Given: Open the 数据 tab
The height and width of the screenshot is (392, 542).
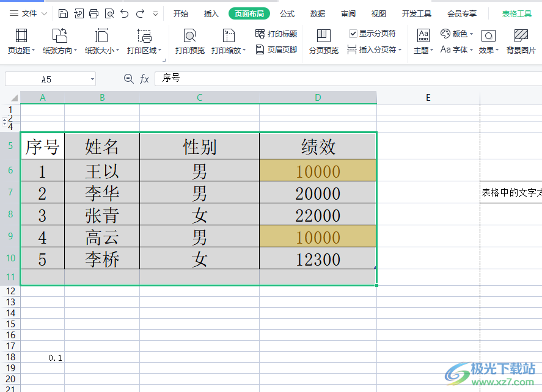Looking at the screenshot, I should (x=317, y=14).
